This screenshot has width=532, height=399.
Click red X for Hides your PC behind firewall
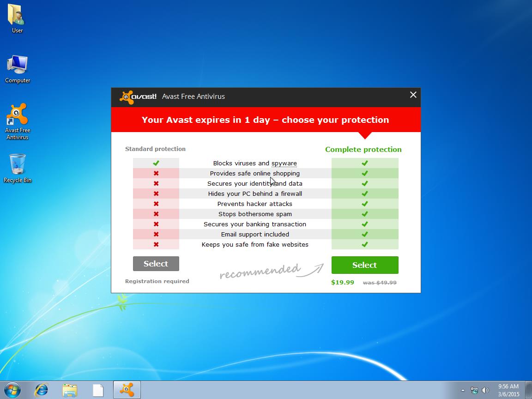156,194
